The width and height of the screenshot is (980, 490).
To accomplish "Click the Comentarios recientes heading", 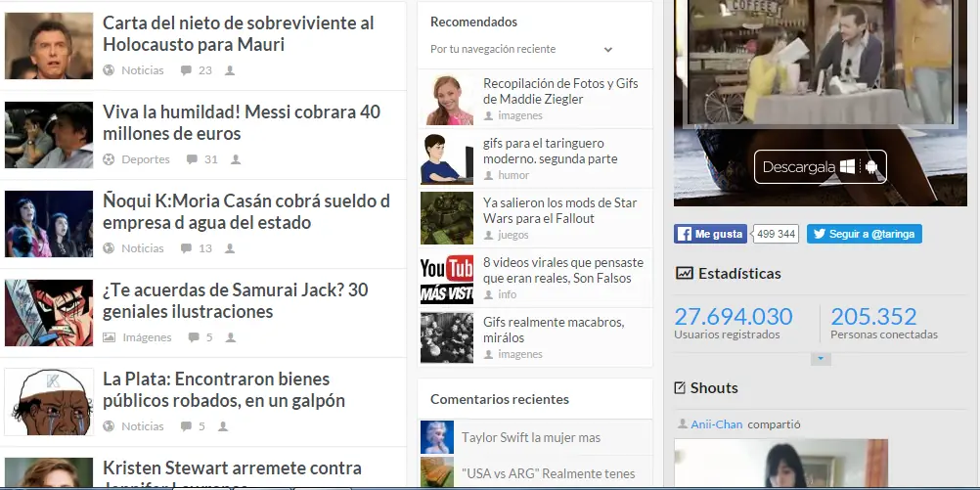I will [500, 399].
